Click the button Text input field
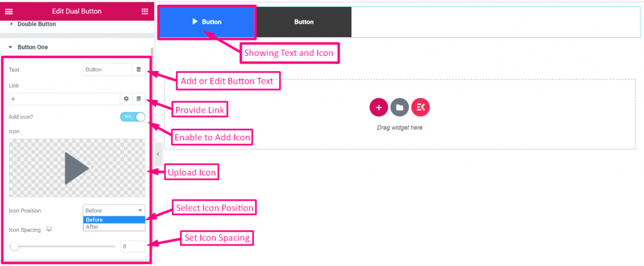This screenshot has height=266, width=644. 108,70
